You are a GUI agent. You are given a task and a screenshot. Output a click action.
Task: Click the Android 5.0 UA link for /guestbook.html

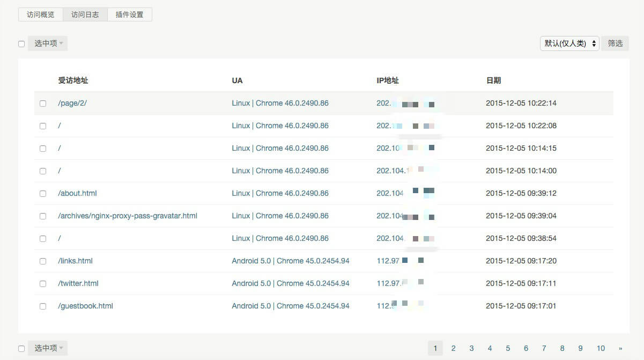290,306
